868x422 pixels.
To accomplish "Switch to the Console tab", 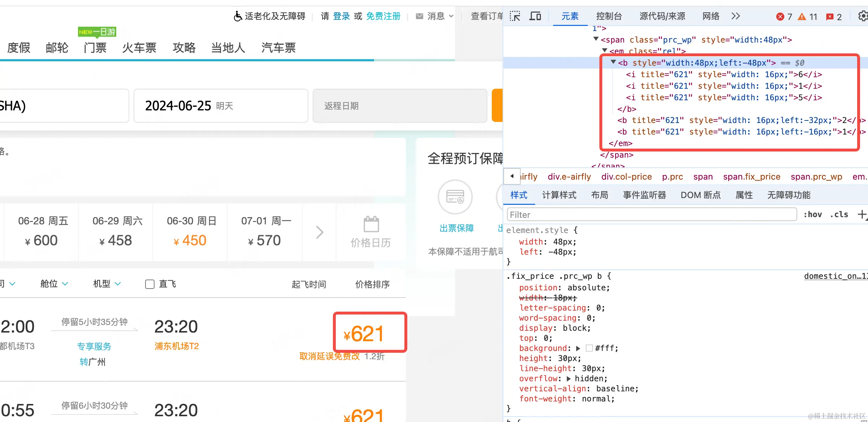I will (609, 16).
